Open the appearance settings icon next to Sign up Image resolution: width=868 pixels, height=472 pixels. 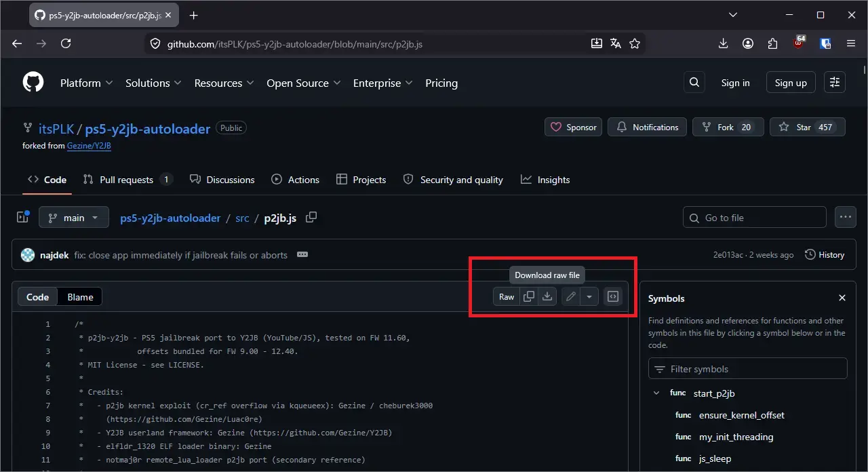[835, 83]
